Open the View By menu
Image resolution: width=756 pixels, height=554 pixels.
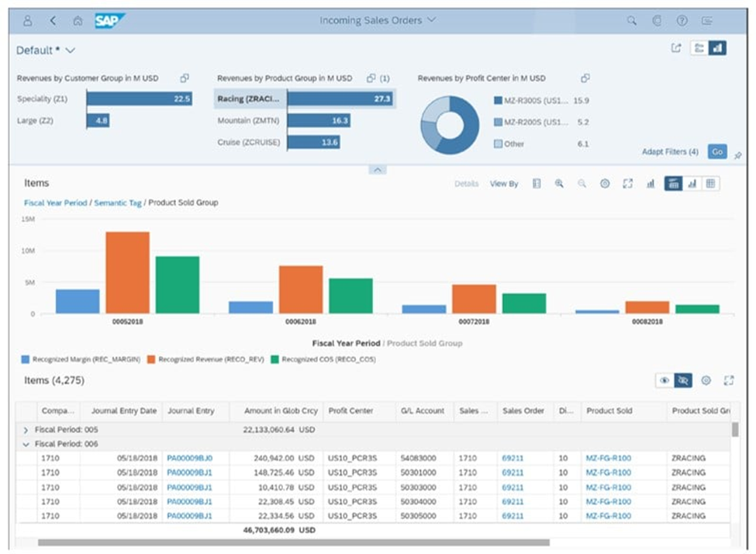pos(504,184)
